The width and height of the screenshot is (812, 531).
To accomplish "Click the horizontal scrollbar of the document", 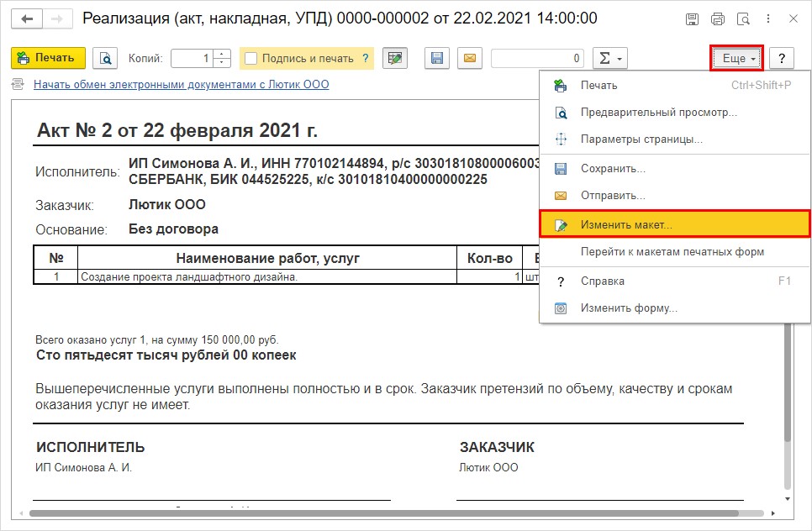I will (x=383, y=513).
